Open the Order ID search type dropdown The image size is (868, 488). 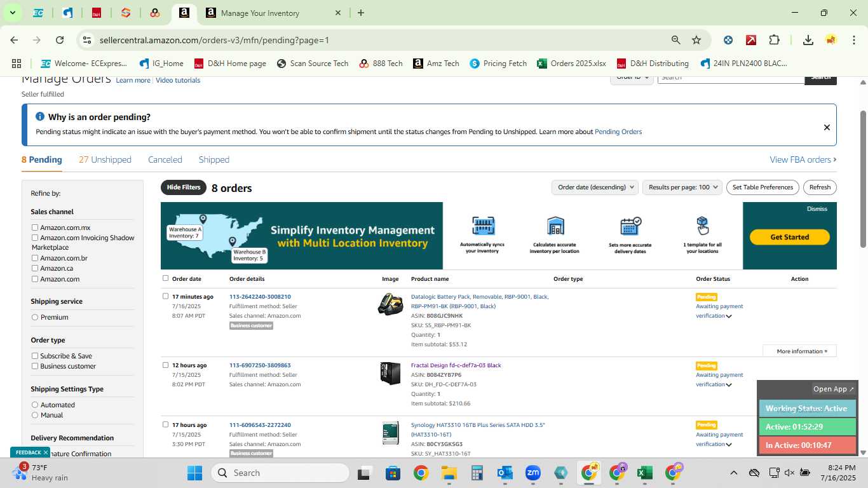pos(632,78)
